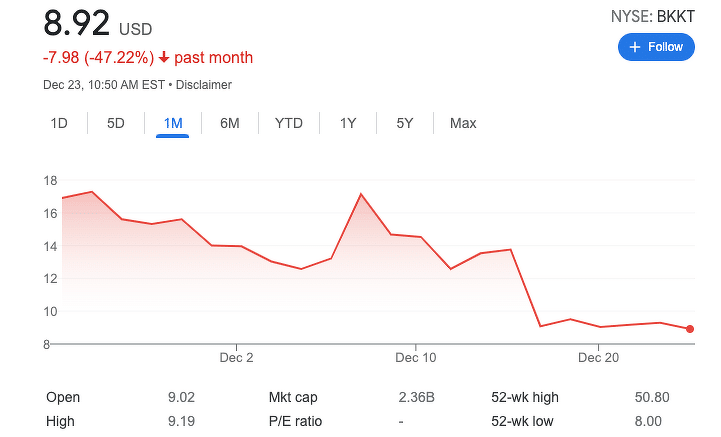Click the 52-wk high value 50.80
Viewport: 721px width, 437px height.
(652, 397)
